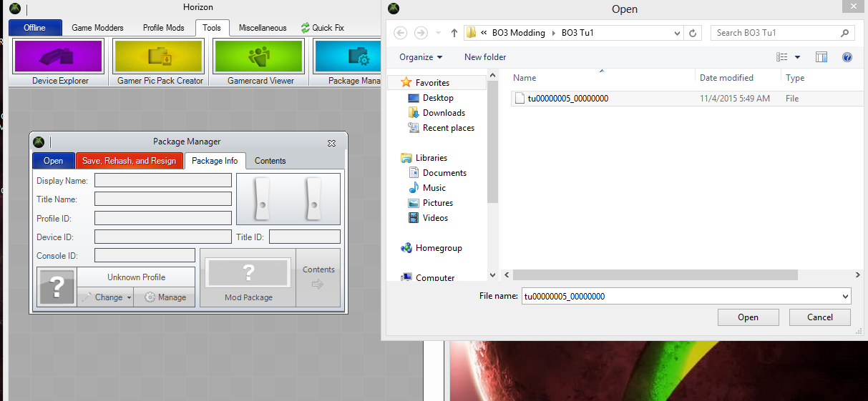The height and width of the screenshot is (401, 868).
Task: Click the Xbox console image panel
Action: (x=288, y=199)
